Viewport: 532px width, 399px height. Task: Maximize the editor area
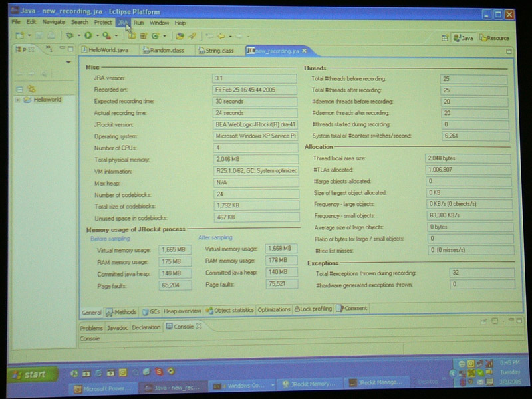pyautogui.click(x=509, y=51)
